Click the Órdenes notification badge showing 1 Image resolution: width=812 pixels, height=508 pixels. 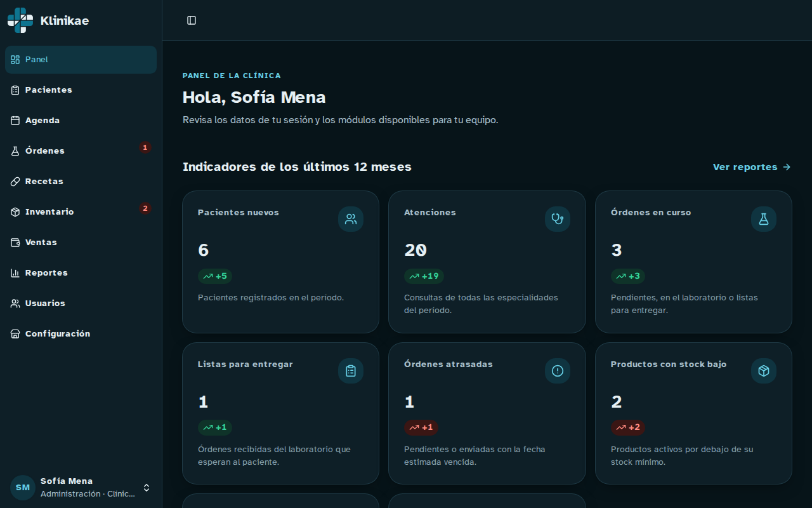(x=145, y=147)
